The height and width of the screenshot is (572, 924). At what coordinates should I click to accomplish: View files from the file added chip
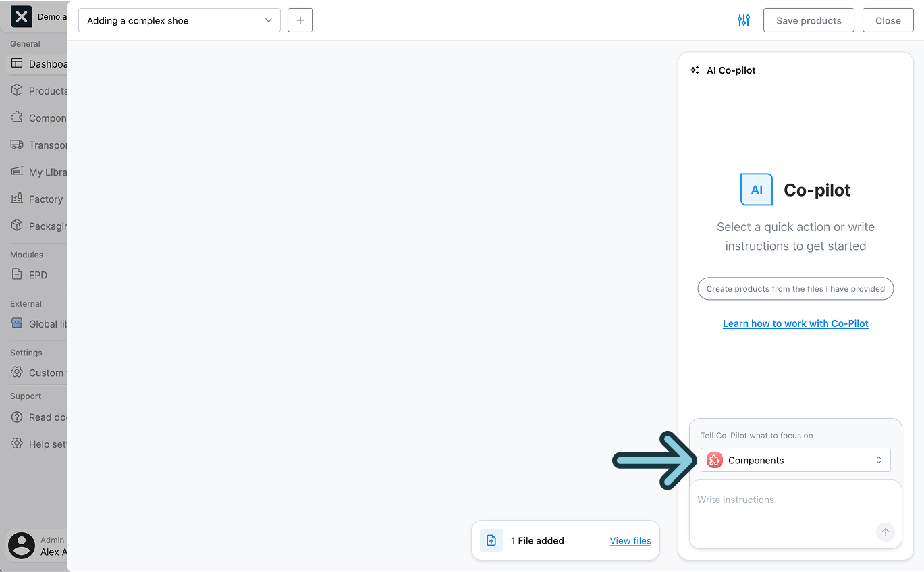630,540
